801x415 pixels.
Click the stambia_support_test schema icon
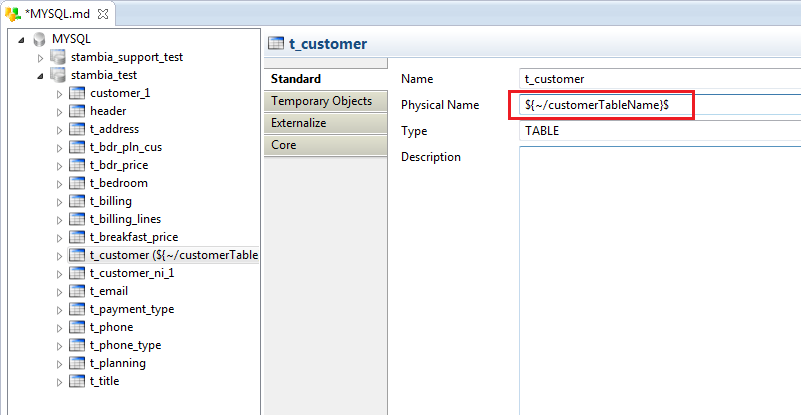(58, 57)
